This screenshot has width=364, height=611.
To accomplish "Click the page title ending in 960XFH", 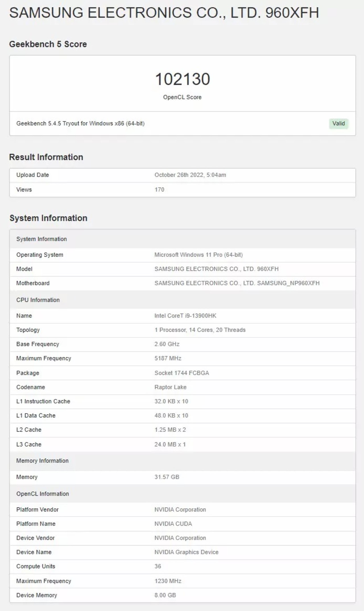I will pos(164,13).
